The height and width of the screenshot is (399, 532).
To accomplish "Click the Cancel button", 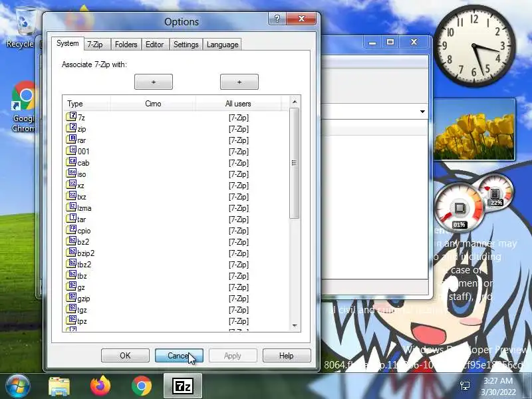I will click(x=179, y=356).
